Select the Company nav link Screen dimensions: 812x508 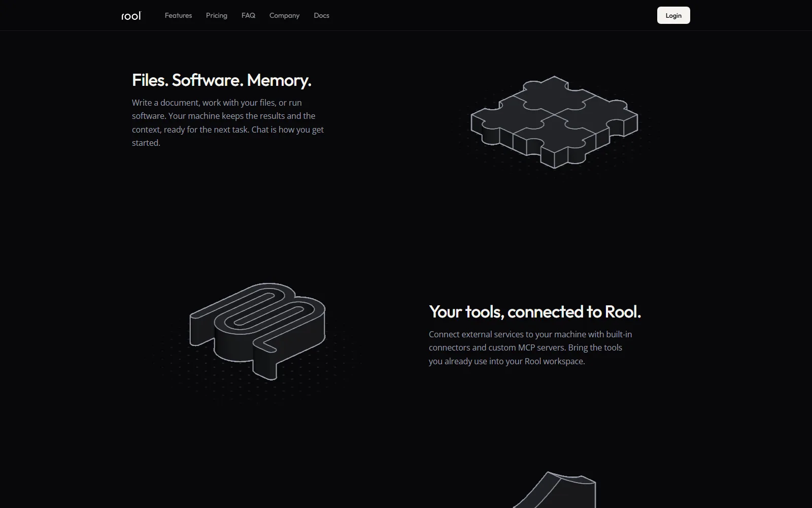[x=284, y=16]
